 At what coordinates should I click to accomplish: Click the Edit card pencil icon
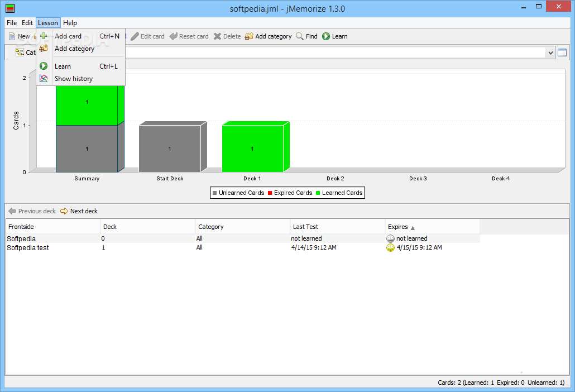[x=135, y=36]
